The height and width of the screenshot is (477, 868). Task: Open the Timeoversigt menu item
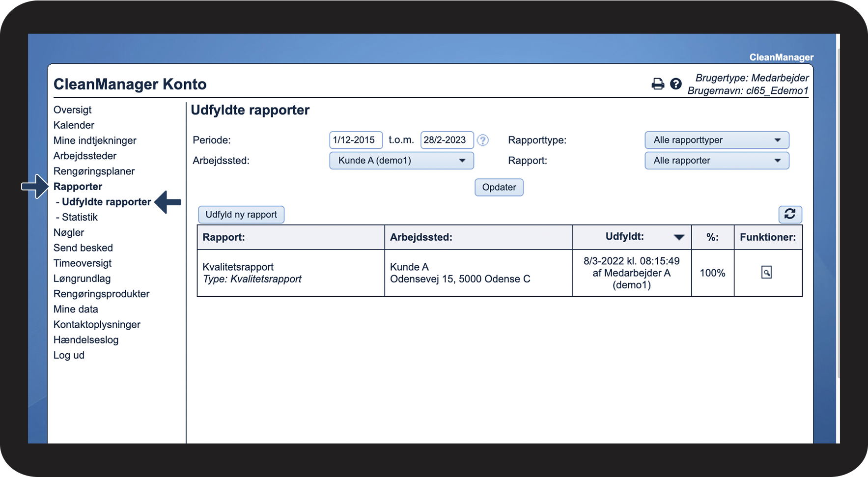point(83,263)
